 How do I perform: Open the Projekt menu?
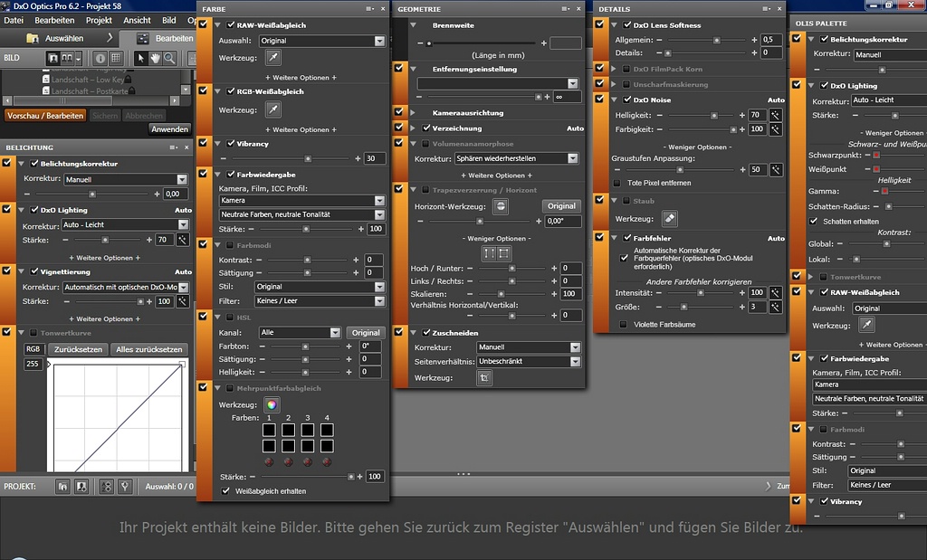pos(99,20)
